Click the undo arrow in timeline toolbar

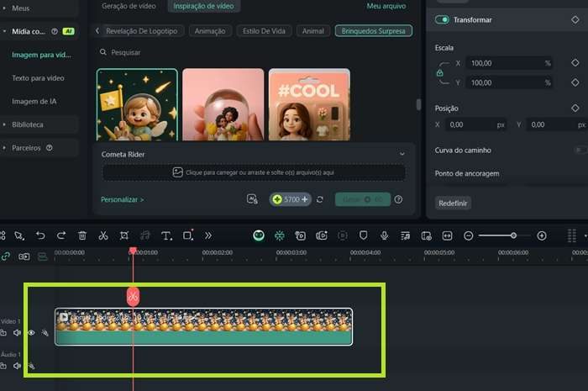40,235
